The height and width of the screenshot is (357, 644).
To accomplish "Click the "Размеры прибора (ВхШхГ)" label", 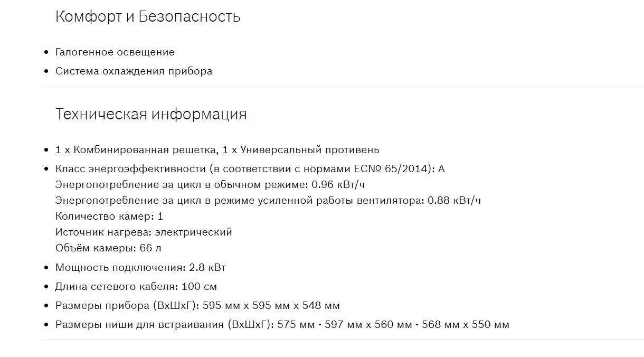I will [127, 306].
